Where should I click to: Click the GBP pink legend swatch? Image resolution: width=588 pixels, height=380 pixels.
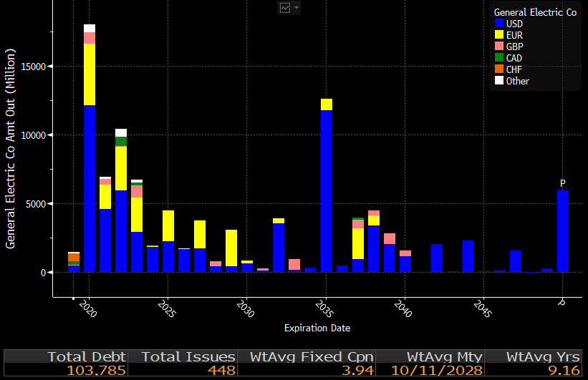(x=498, y=46)
